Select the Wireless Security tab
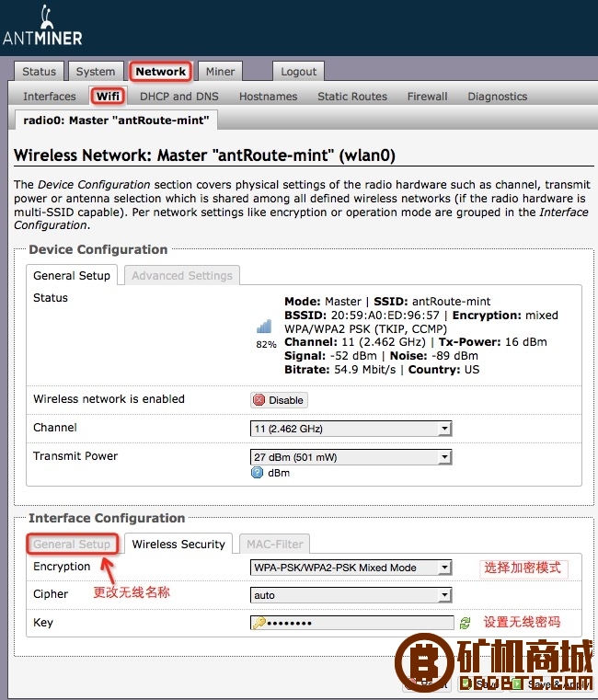598x700 pixels. [178, 545]
